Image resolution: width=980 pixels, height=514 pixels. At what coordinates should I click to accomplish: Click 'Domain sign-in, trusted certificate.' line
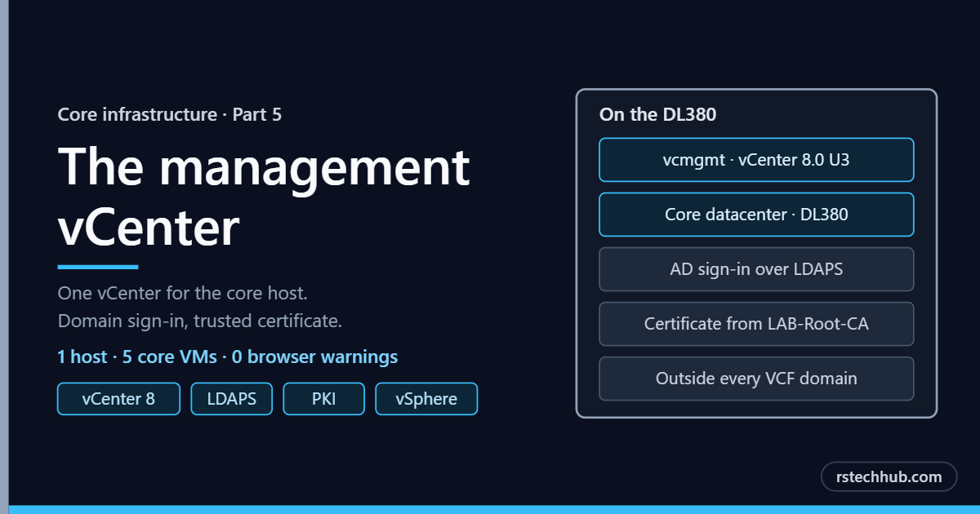200,321
